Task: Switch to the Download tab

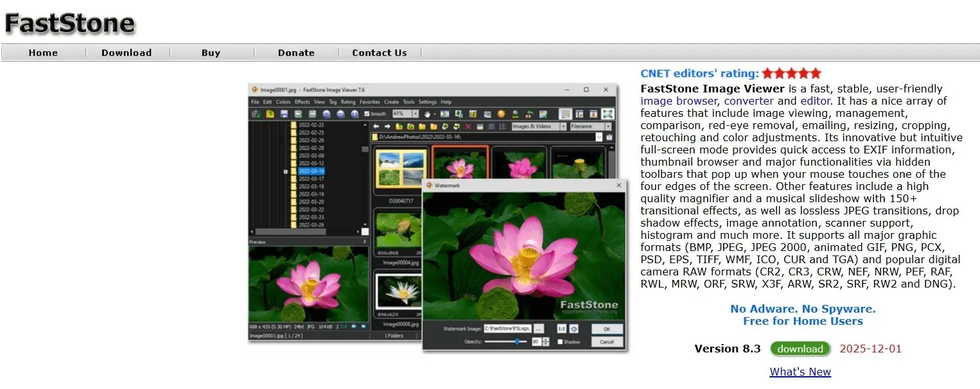Action: (126, 53)
